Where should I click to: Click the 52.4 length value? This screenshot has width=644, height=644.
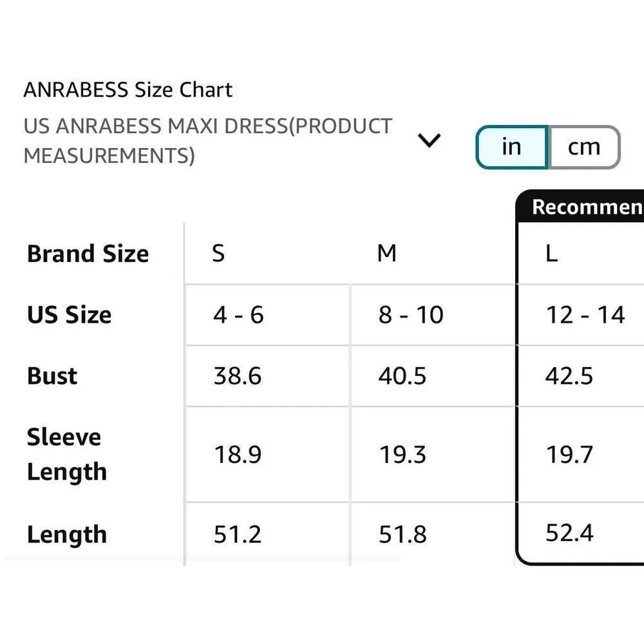click(x=569, y=533)
